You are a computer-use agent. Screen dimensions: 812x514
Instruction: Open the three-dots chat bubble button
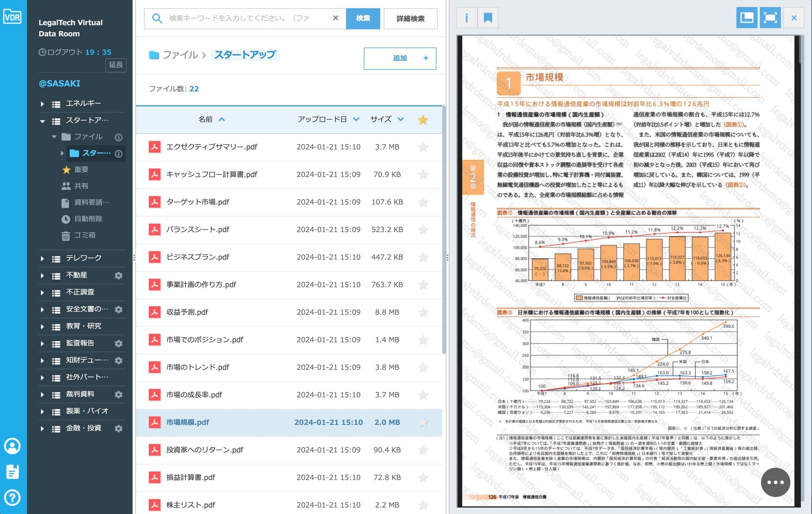click(775, 482)
